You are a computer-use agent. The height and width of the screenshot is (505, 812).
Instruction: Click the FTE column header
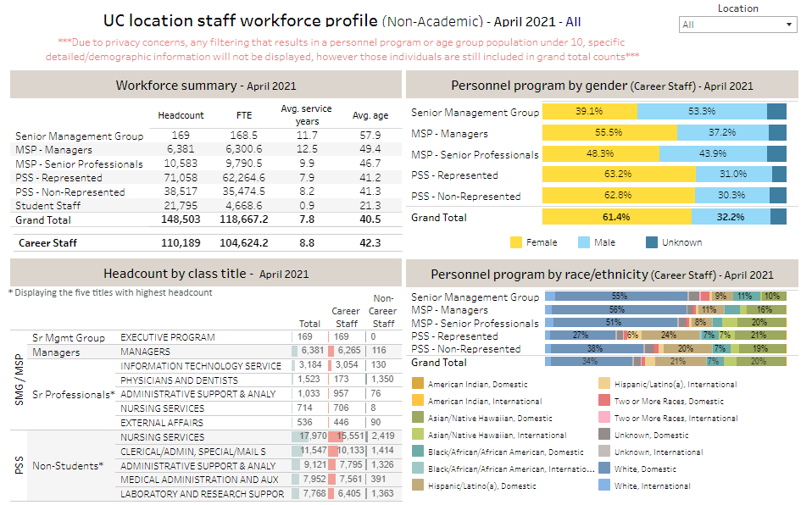(244, 115)
